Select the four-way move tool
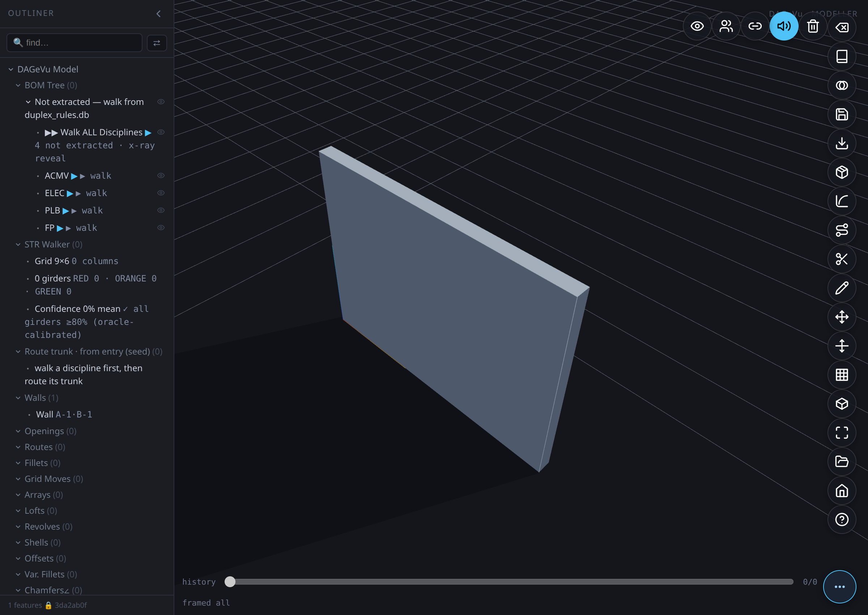The height and width of the screenshot is (615, 868). (x=842, y=317)
